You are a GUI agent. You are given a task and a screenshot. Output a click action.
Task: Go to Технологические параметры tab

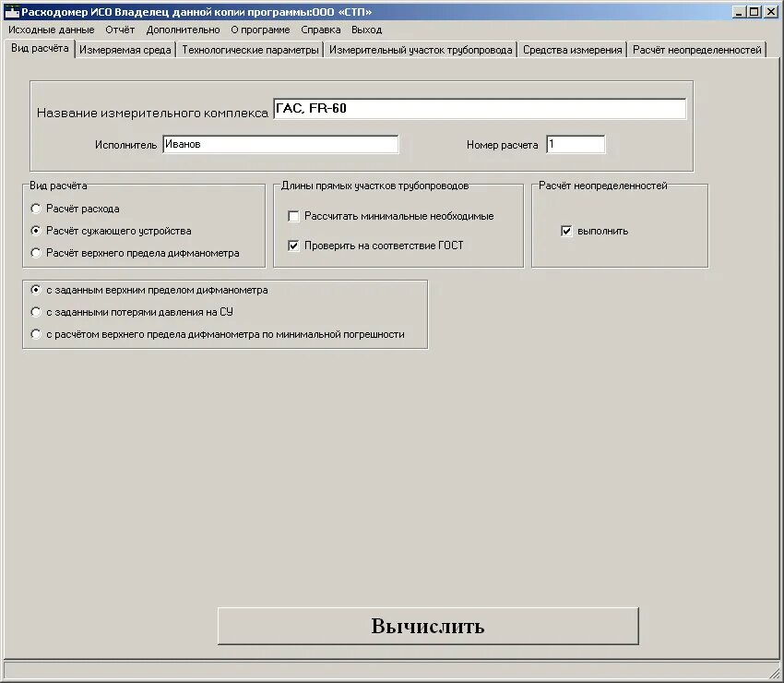(250, 50)
